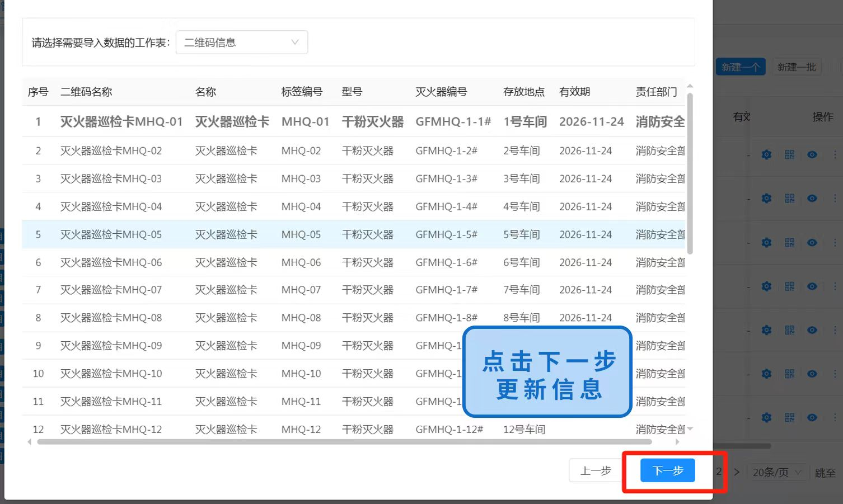Open the three-dot actions menu on the bottom row

[835, 417]
